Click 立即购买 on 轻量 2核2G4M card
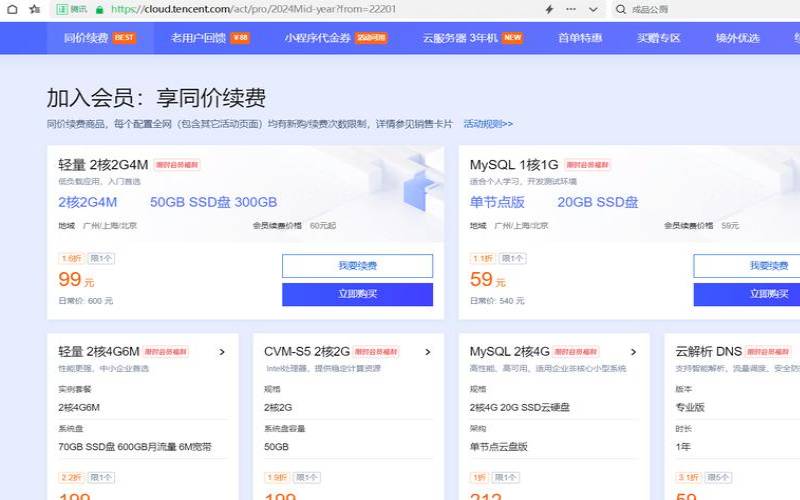Viewport: 800px width, 500px height. coord(357,294)
